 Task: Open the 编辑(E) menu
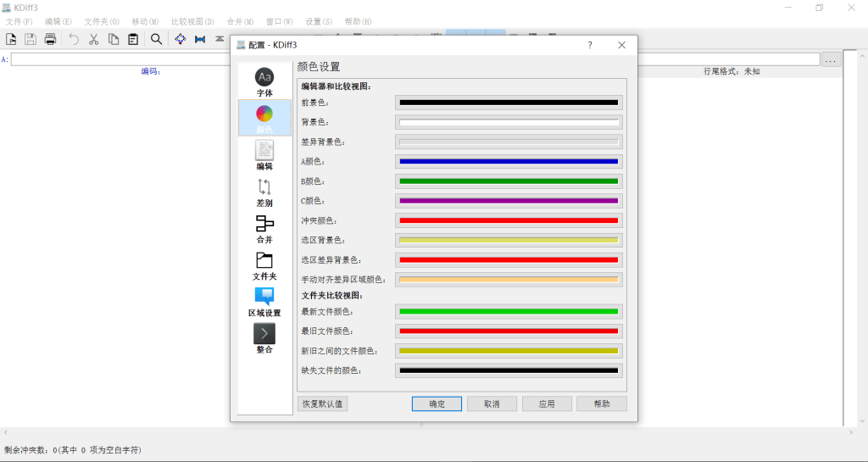[x=58, y=21]
